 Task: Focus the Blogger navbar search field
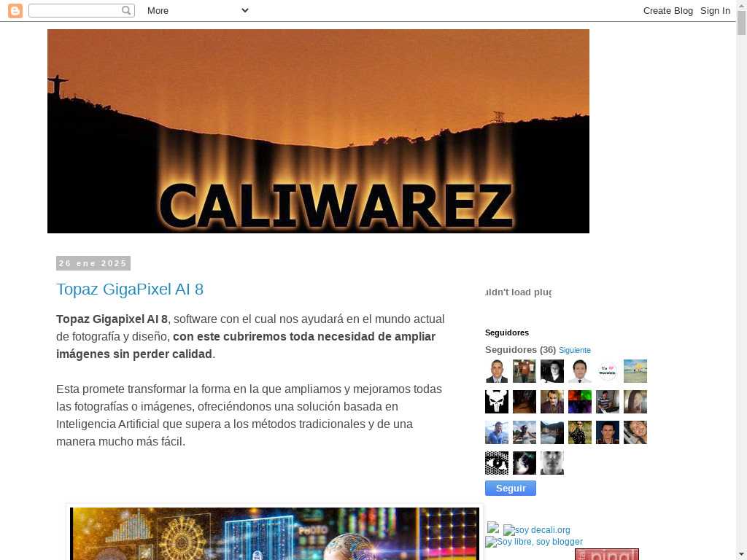pos(82,10)
